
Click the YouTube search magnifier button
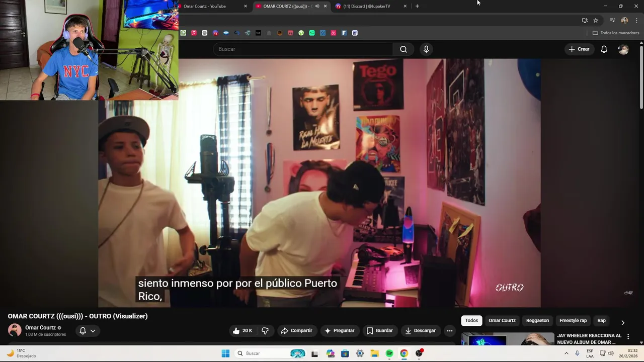pos(404,49)
